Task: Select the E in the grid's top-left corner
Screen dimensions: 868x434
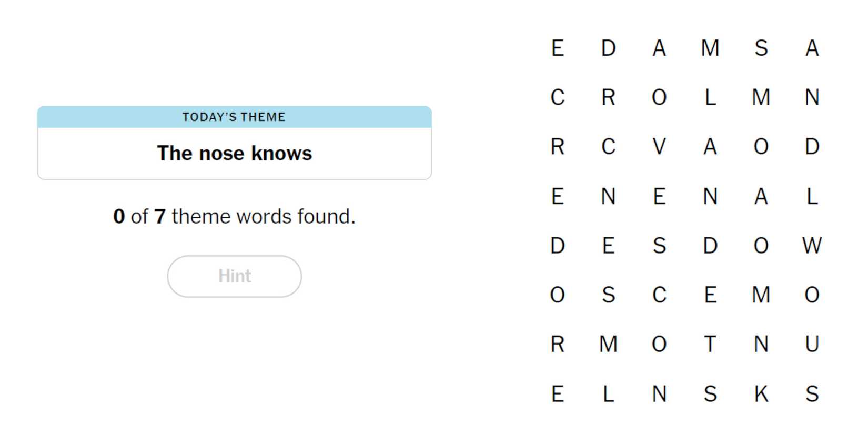Action: coord(558,48)
